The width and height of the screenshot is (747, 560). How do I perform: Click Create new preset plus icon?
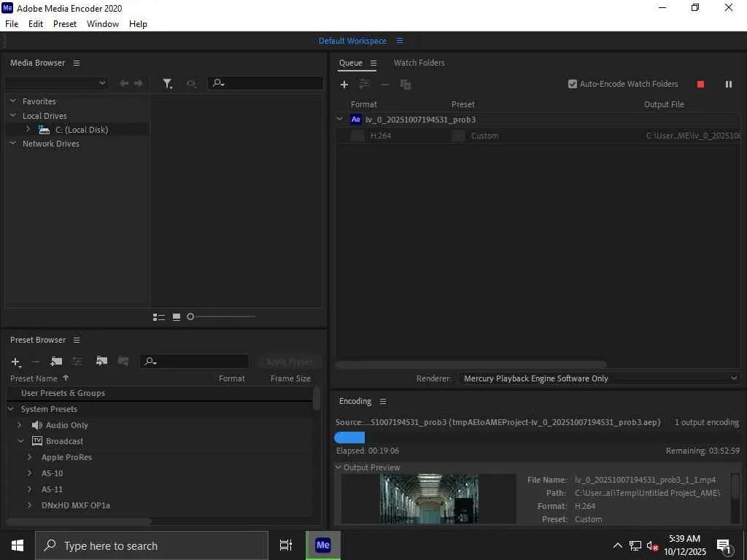click(x=16, y=362)
